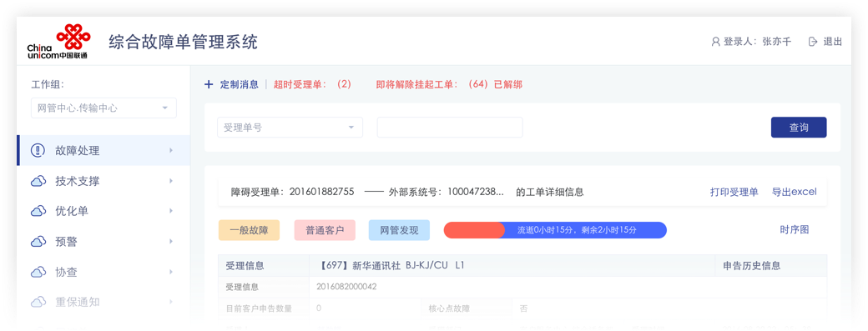The height and width of the screenshot is (331, 868).
Task: Click the search text input field
Action: (x=450, y=128)
